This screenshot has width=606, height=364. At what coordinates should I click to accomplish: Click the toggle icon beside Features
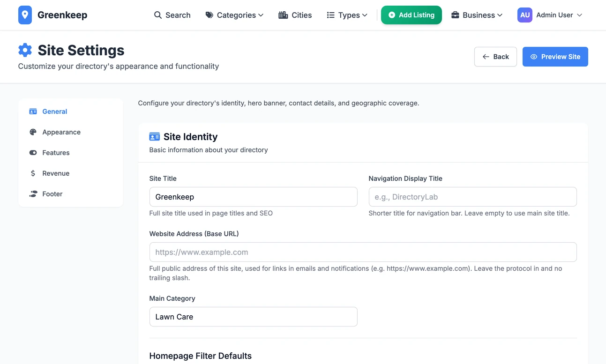(33, 153)
